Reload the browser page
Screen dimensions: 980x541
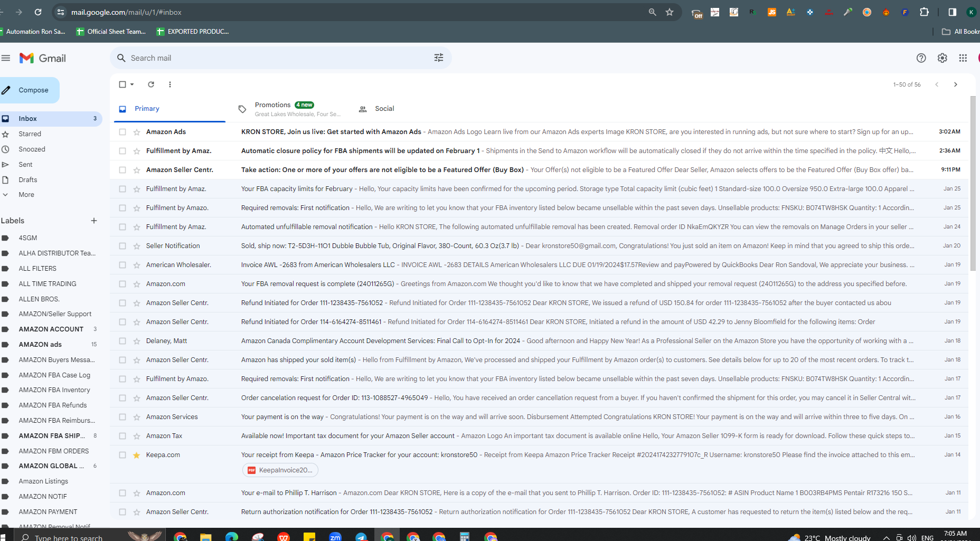tap(38, 12)
